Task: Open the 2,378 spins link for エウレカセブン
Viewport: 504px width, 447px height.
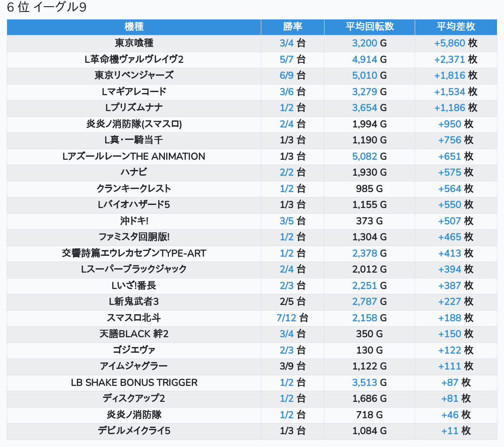Action: pyautogui.click(x=364, y=253)
